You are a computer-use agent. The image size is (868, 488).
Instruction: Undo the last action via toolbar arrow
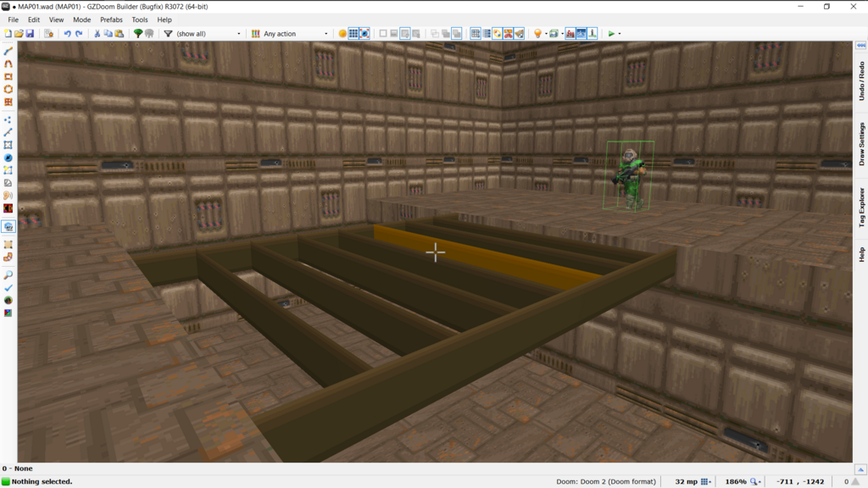(68, 34)
